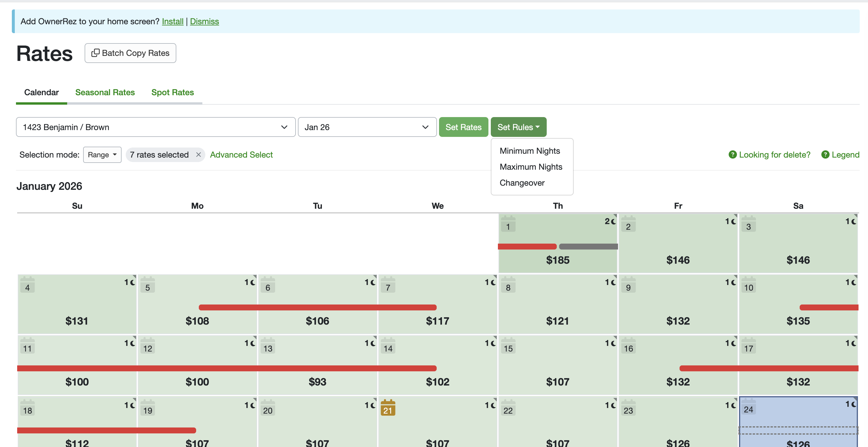Click the red booking bar on January 13
The width and height of the screenshot is (868, 447).
pos(317,368)
